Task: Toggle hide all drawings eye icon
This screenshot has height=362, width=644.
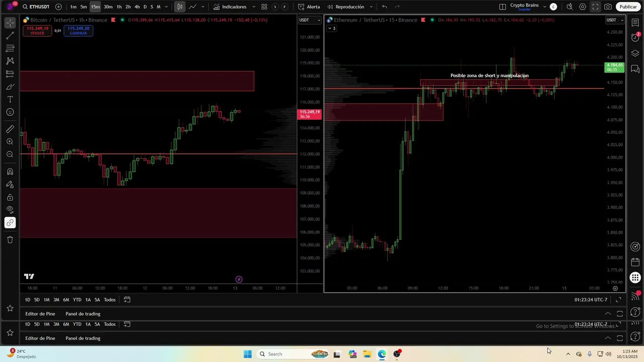Action: pyautogui.click(x=10, y=210)
